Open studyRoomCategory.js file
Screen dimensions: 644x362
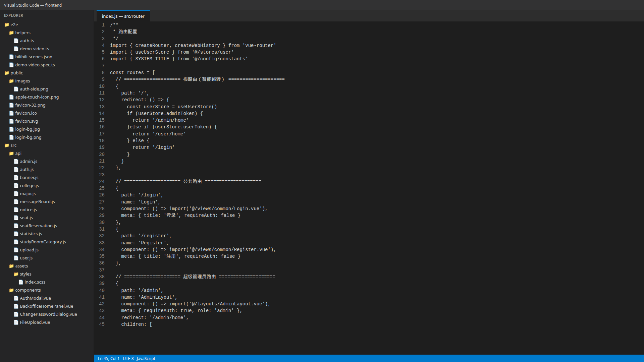pyautogui.click(x=47, y=242)
